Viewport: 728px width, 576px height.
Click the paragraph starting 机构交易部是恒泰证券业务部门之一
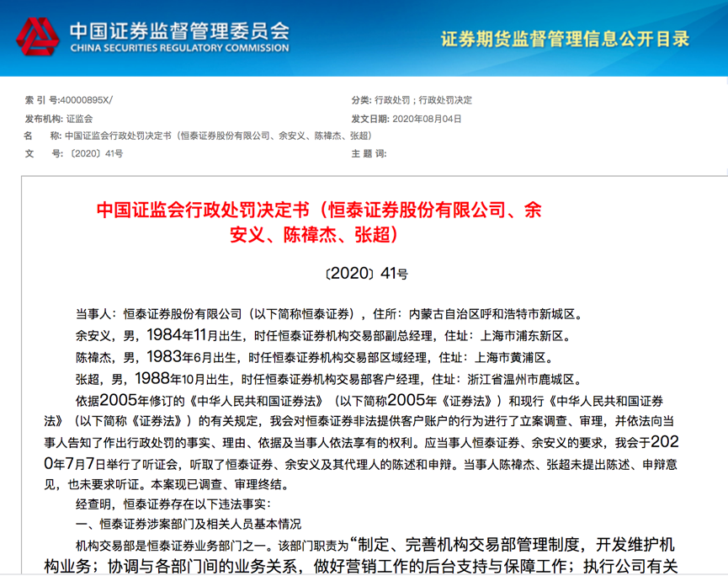click(x=361, y=555)
